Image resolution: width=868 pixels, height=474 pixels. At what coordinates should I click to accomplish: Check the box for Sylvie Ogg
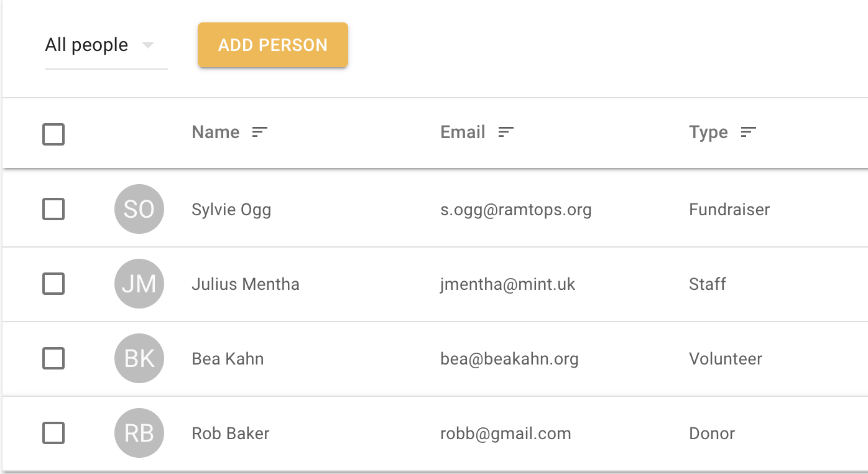pos(53,209)
